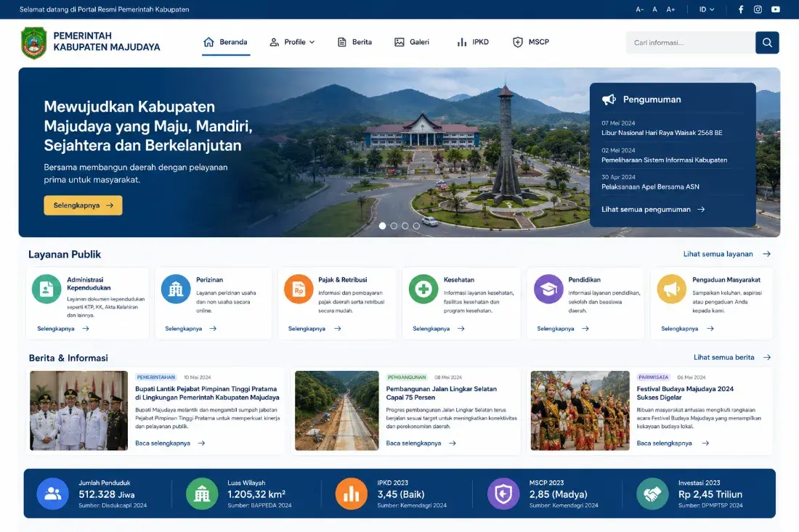Image resolution: width=799 pixels, height=532 pixels.
Task: Click the IPKD 2023 bar chart icon
Action: tap(351, 494)
